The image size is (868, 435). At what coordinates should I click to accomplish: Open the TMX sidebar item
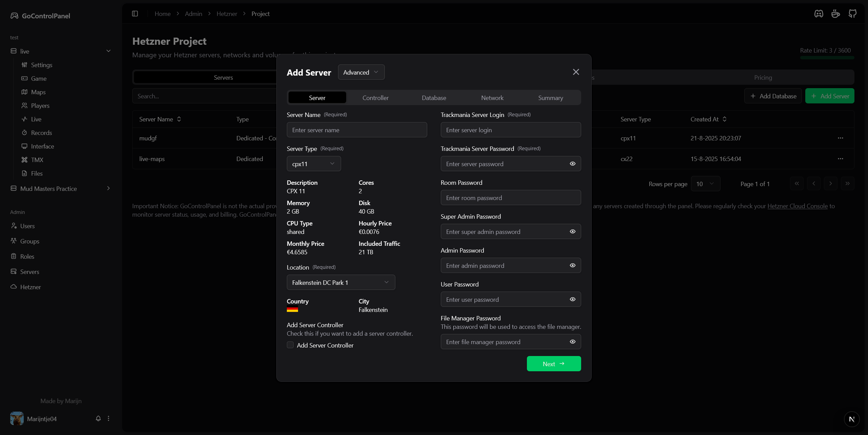click(37, 160)
